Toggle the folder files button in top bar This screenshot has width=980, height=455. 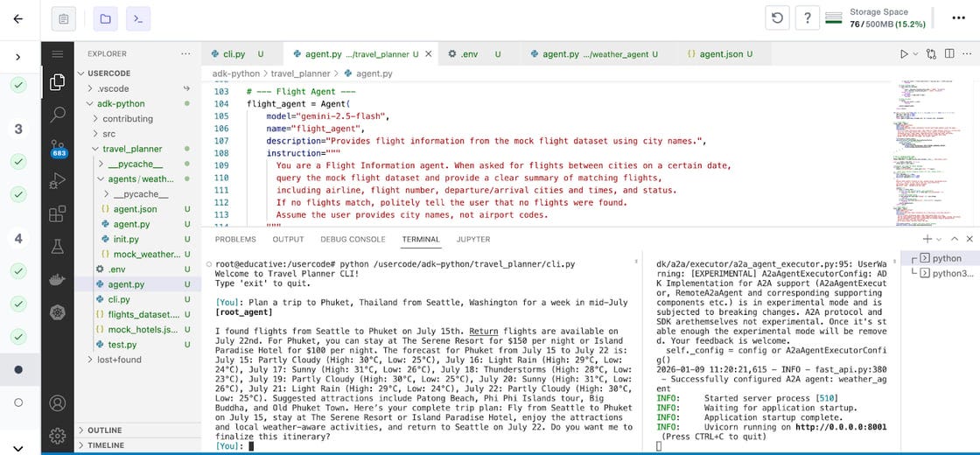105,18
